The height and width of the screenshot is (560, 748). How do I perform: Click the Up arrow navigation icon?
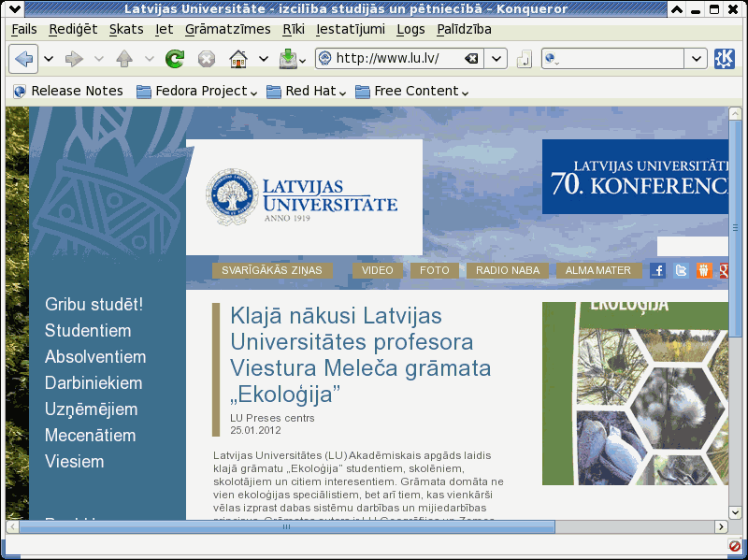click(124, 59)
